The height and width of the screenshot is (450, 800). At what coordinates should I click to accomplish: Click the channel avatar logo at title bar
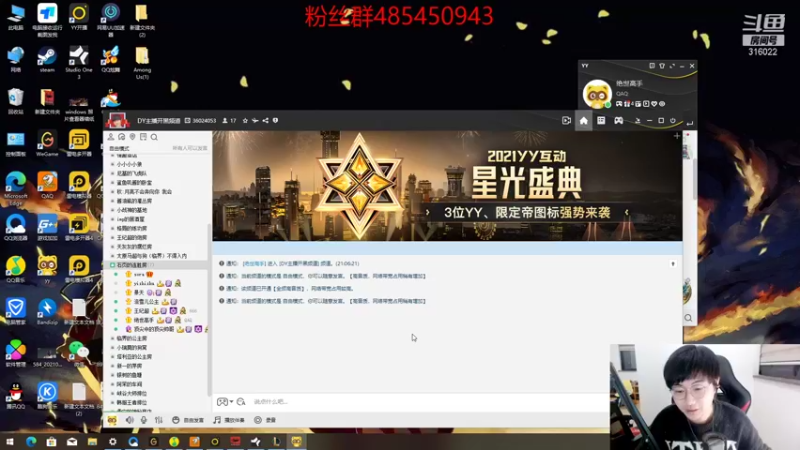(x=118, y=120)
